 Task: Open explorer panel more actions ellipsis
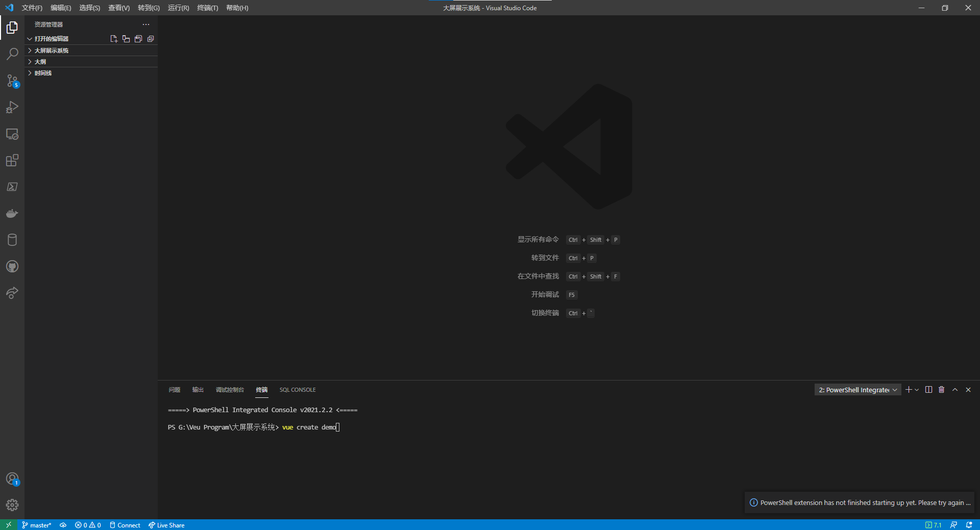(146, 24)
